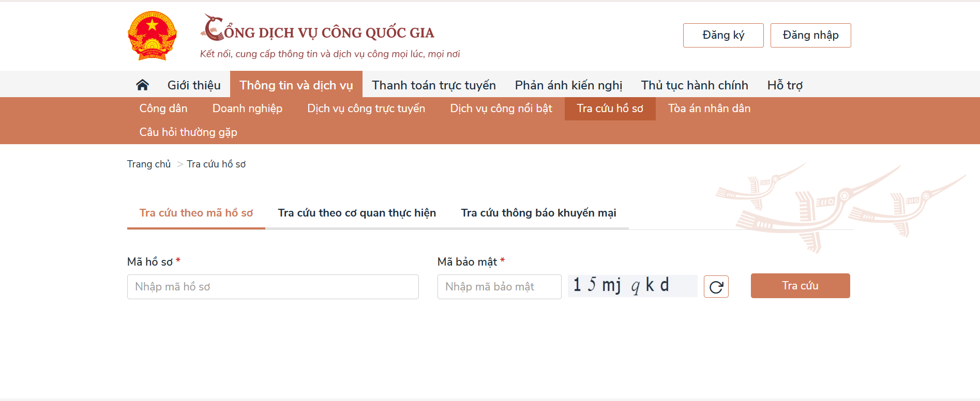980x401 pixels.
Task: Open Dịch vụ công nổi bật submenu
Action: coord(501,109)
